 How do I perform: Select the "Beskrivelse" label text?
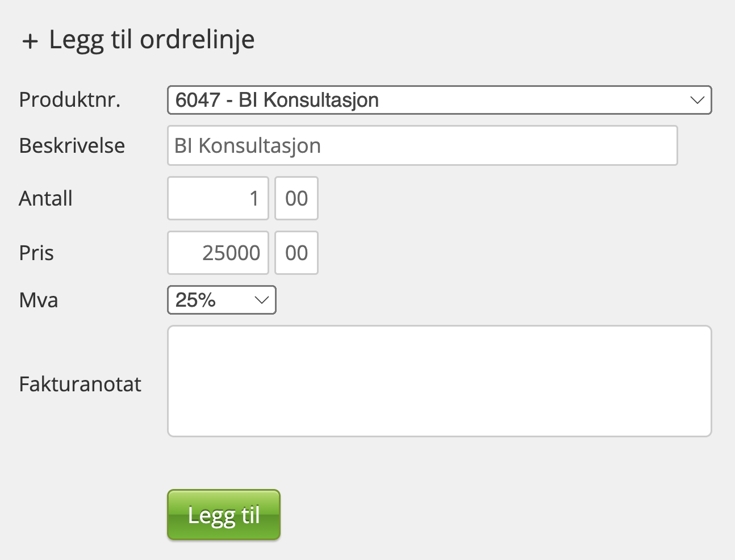click(x=72, y=146)
